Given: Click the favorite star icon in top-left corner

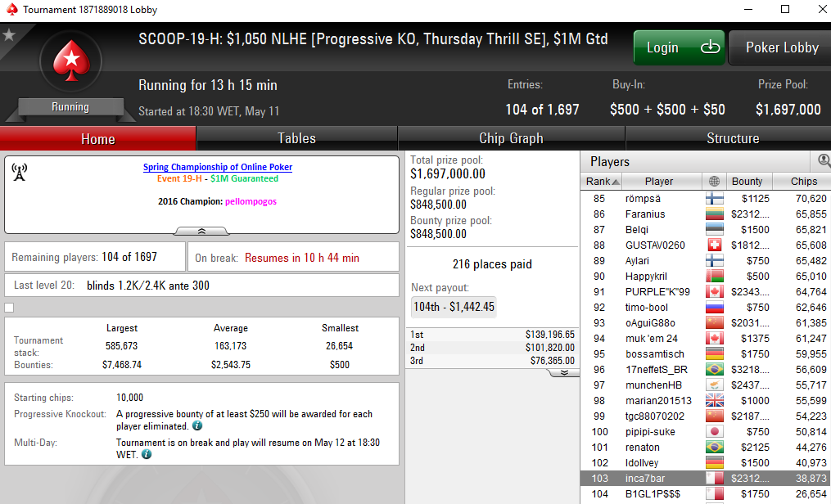Looking at the screenshot, I should click(9, 35).
